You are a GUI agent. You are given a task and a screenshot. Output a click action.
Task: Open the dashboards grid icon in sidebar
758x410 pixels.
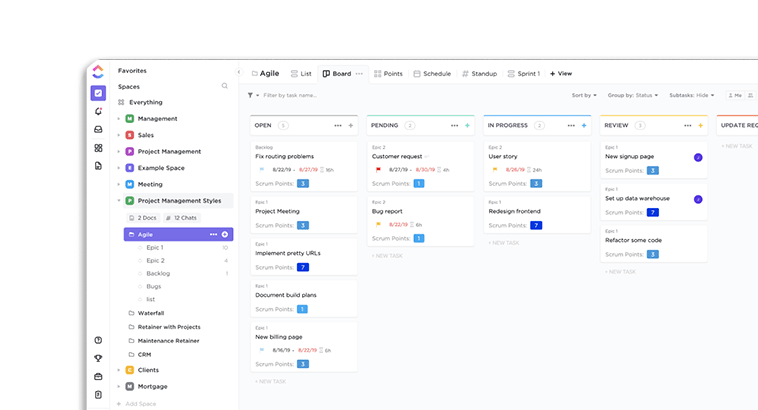(x=98, y=148)
